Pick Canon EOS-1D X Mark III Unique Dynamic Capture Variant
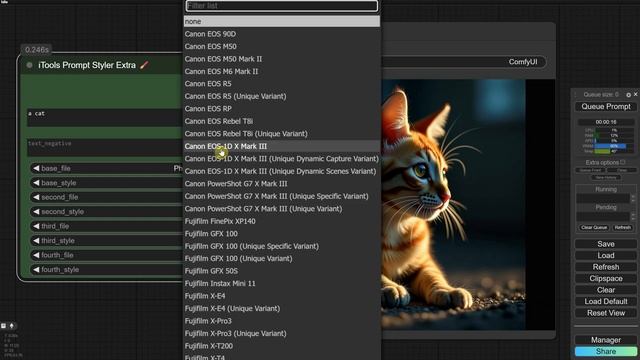This screenshot has height=360, width=640. pos(282,159)
